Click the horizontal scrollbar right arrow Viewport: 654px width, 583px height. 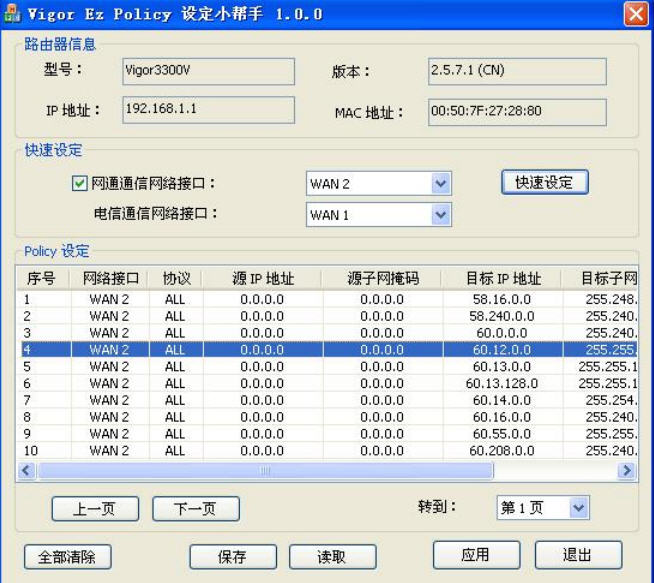[626, 471]
